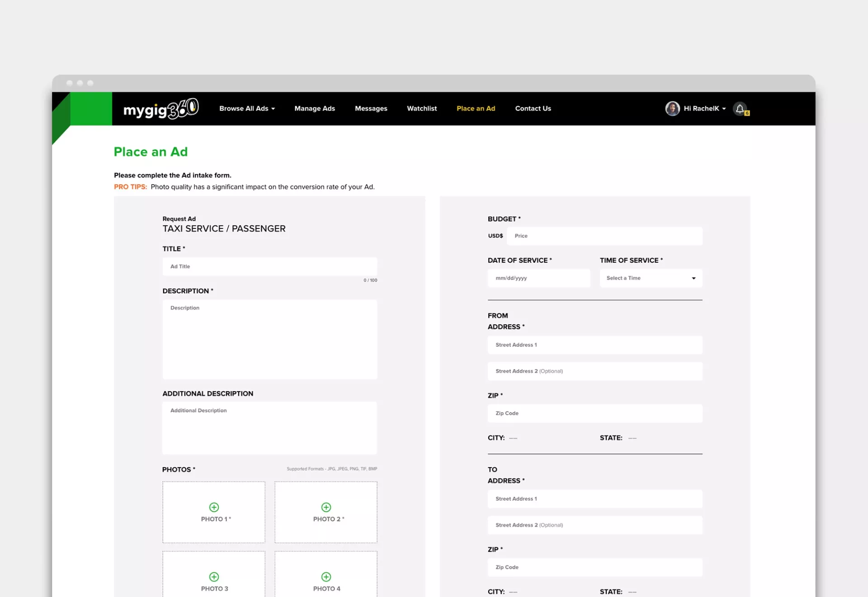Click the plus icon for Photo 2

click(326, 507)
